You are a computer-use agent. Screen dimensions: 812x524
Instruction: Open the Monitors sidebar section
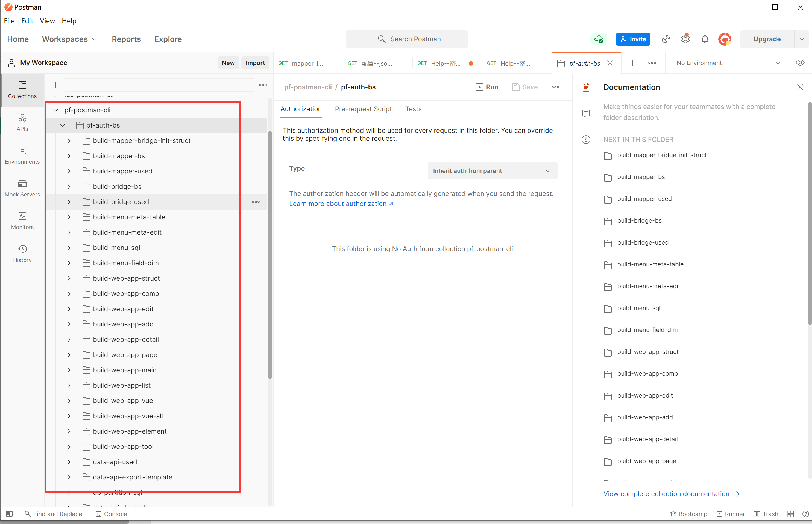[x=22, y=221]
